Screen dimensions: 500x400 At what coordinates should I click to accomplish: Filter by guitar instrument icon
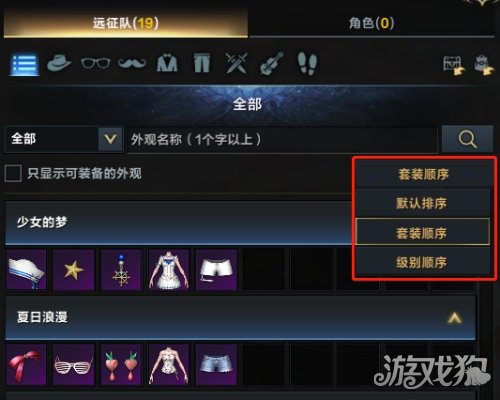[x=272, y=63]
